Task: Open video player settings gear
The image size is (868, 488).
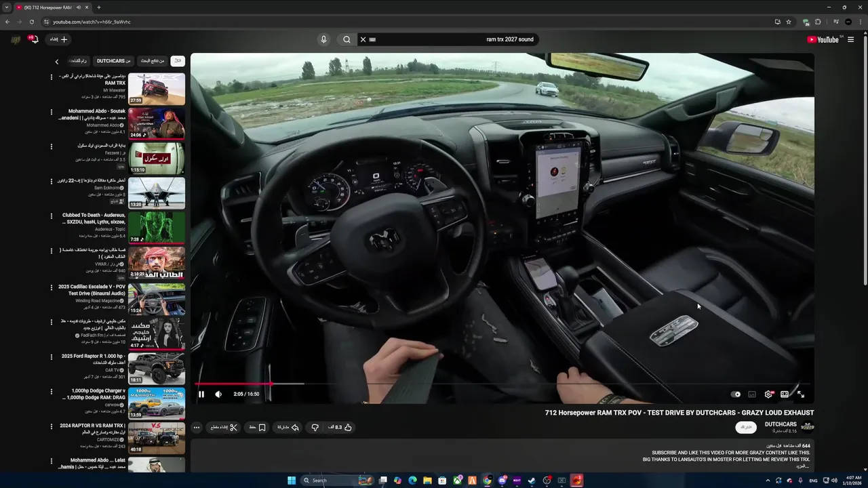Action: pyautogui.click(x=768, y=394)
